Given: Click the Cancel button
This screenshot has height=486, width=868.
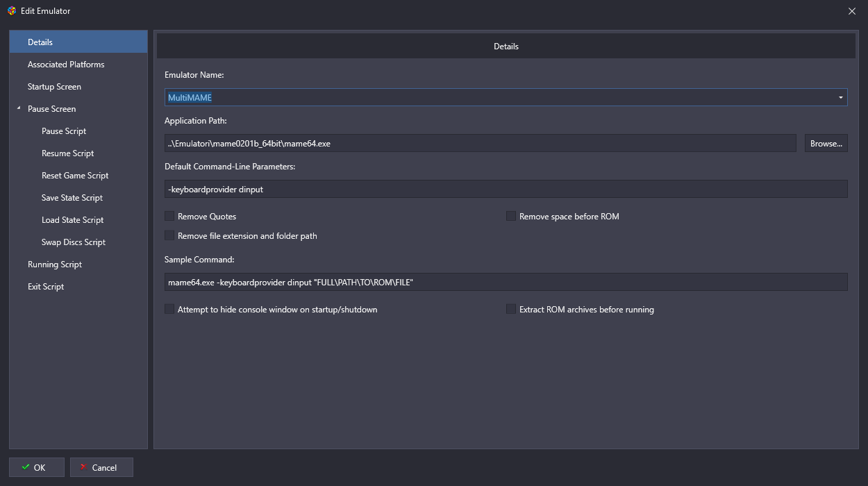Looking at the screenshot, I should [x=101, y=467].
